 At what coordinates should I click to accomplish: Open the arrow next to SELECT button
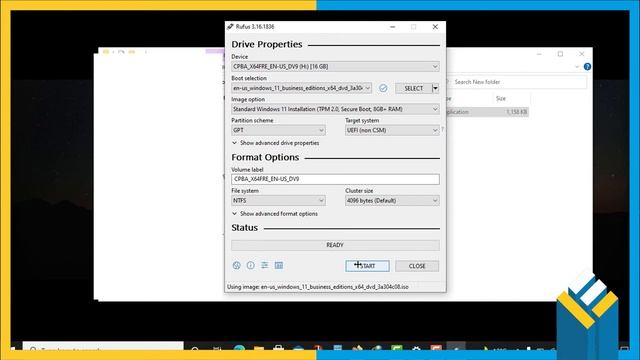(x=436, y=88)
